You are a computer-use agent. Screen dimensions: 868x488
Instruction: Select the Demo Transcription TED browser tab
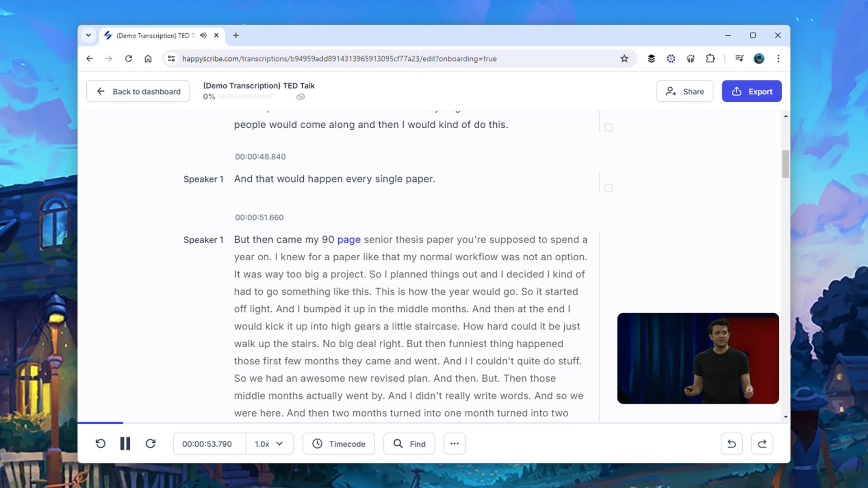click(154, 35)
